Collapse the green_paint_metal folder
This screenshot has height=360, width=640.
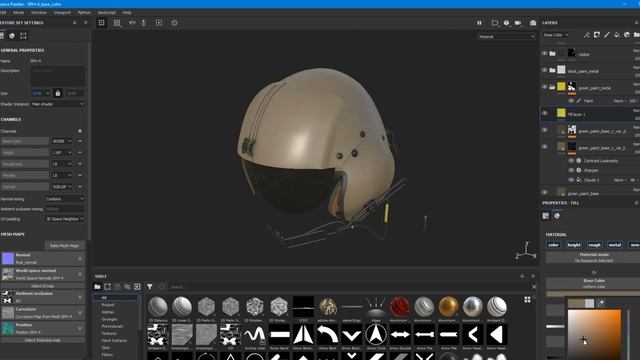pos(552,87)
